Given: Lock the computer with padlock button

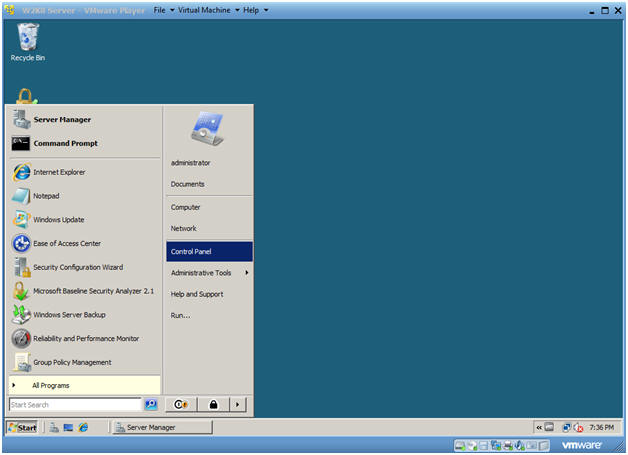Looking at the screenshot, I should click(x=213, y=405).
